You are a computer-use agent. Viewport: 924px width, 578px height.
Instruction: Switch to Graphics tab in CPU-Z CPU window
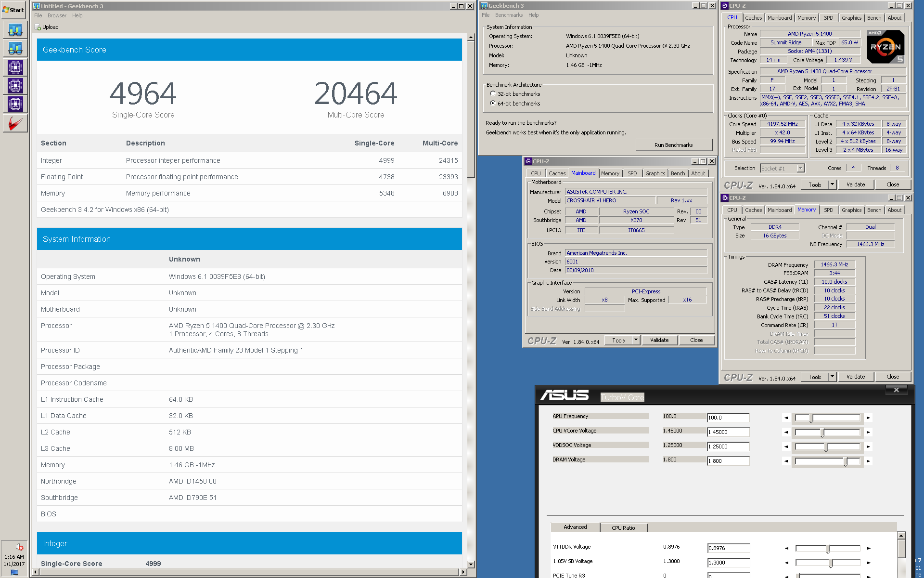pos(851,18)
